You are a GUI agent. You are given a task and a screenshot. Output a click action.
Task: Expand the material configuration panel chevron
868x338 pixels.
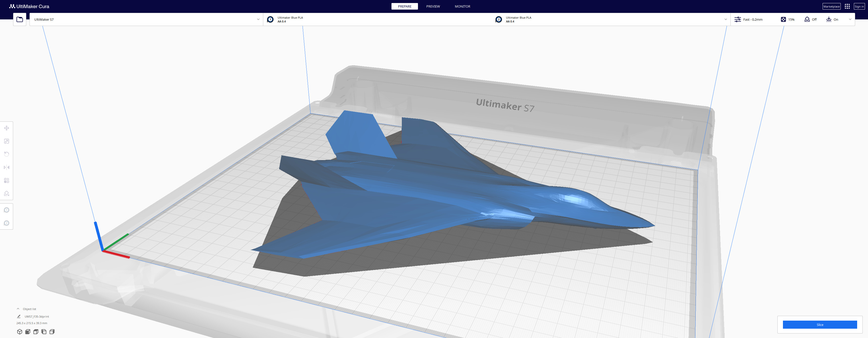click(725, 19)
